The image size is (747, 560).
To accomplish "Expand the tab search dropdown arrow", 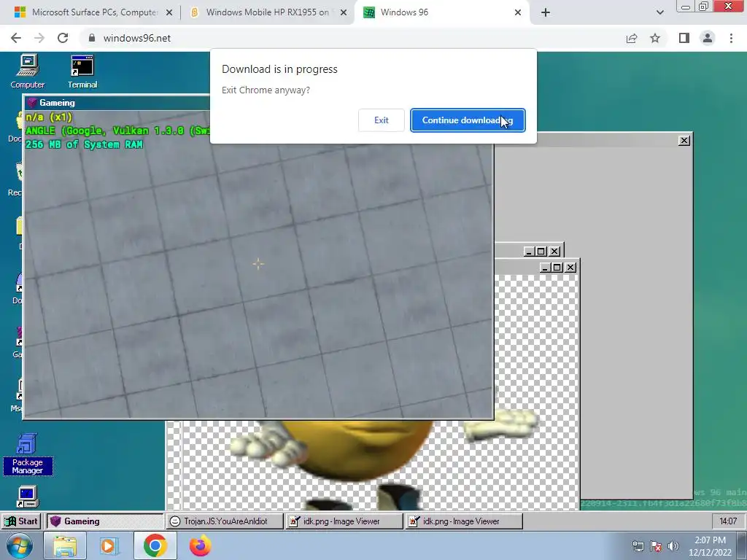I will point(659,13).
